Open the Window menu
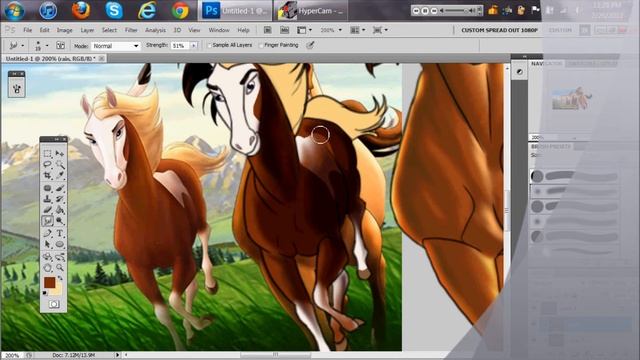640x360 pixels. click(219, 30)
